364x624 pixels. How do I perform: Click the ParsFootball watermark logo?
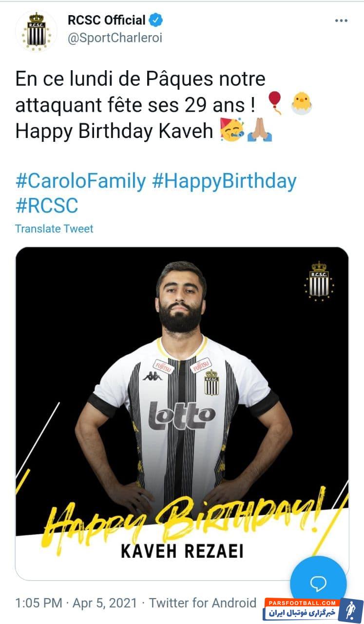tap(314, 610)
